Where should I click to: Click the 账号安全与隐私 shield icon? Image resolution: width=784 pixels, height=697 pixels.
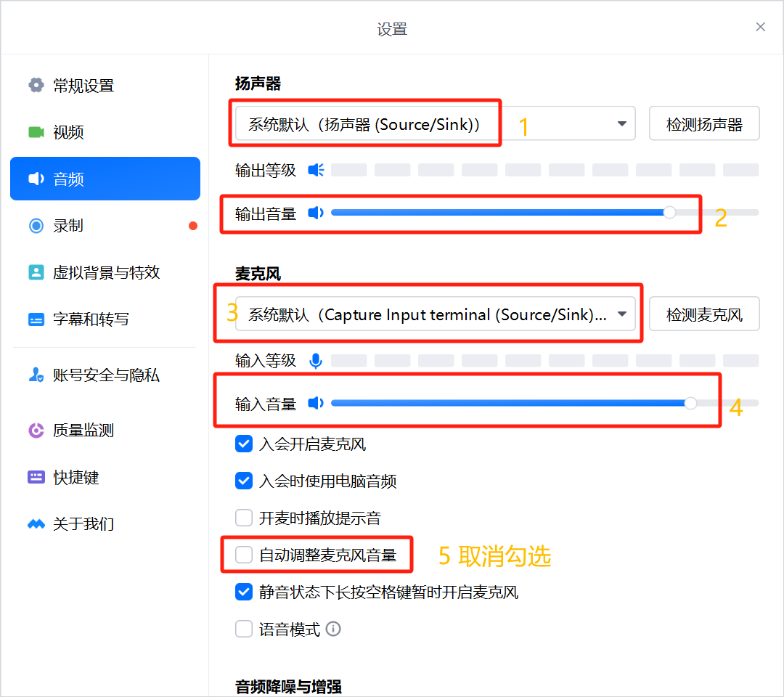point(36,375)
